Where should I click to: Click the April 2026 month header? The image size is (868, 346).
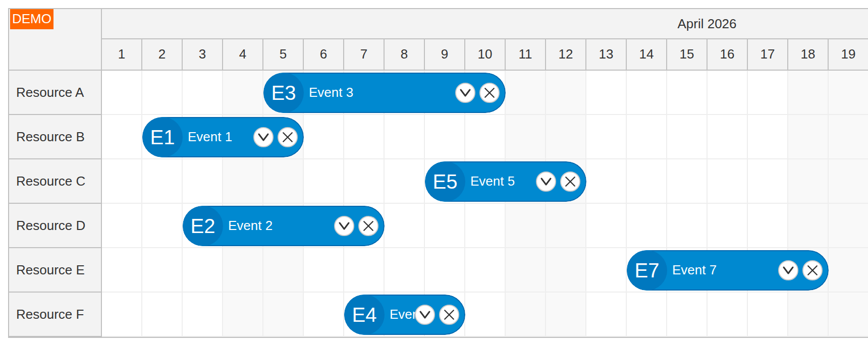tap(707, 24)
